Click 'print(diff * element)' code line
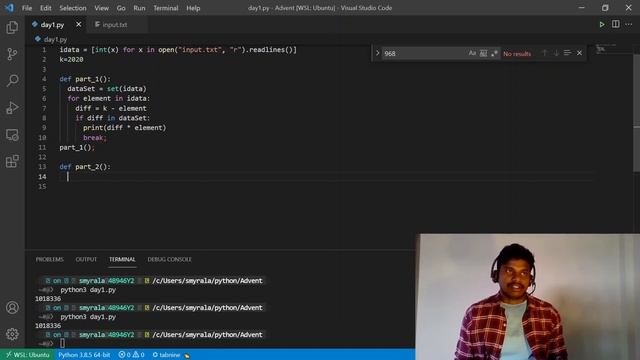 point(124,128)
